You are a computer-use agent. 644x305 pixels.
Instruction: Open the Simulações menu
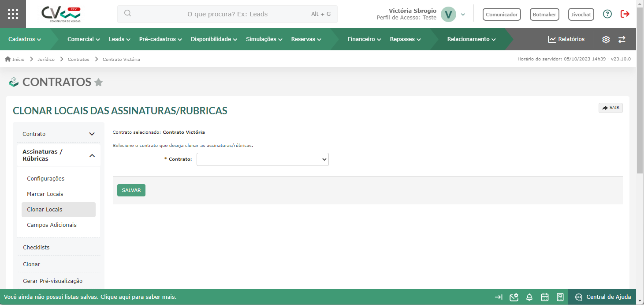click(x=264, y=39)
